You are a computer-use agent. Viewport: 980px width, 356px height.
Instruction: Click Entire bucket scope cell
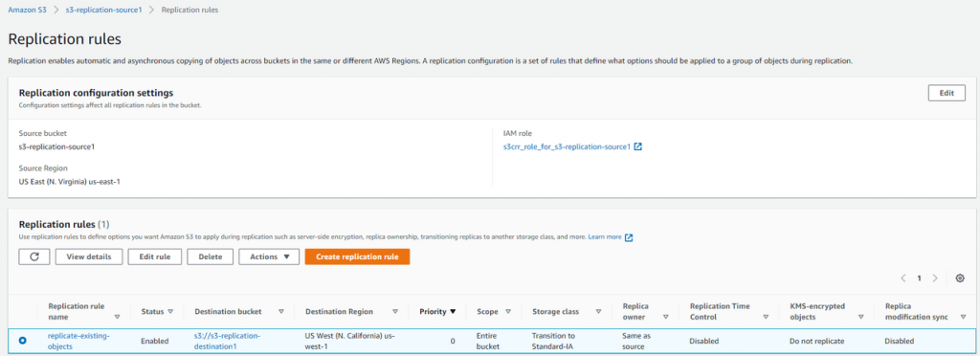point(488,341)
